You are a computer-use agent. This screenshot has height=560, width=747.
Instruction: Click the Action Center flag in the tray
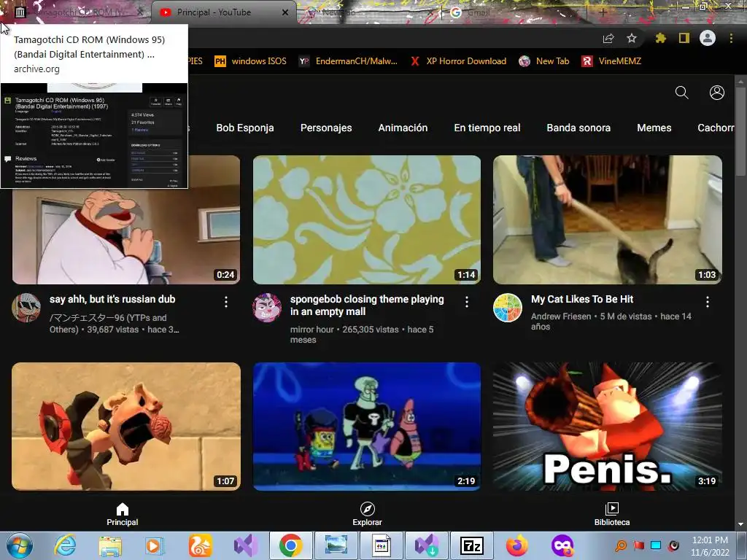639,545
